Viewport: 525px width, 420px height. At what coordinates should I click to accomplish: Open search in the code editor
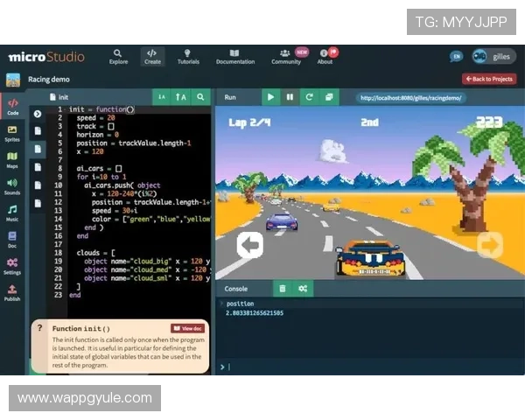pyautogui.click(x=201, y=97)
